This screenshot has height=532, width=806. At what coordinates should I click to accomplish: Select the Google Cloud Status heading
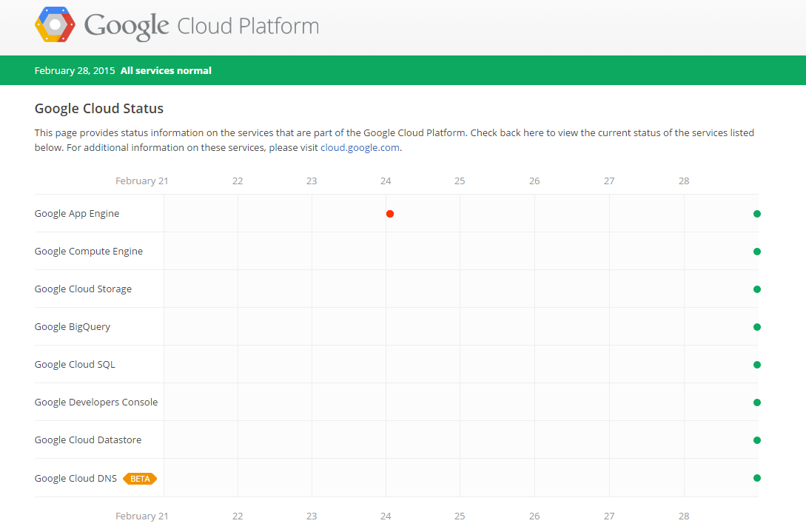98,109
